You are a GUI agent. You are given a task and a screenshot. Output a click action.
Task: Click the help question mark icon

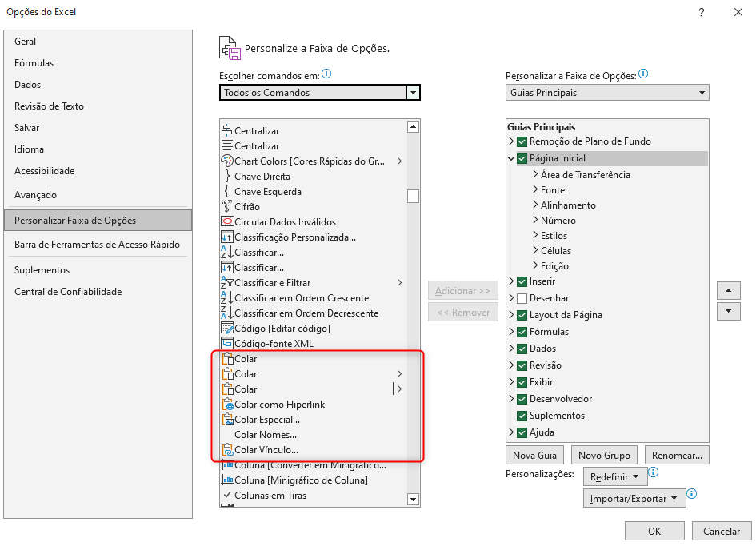[x=702, y=12]
